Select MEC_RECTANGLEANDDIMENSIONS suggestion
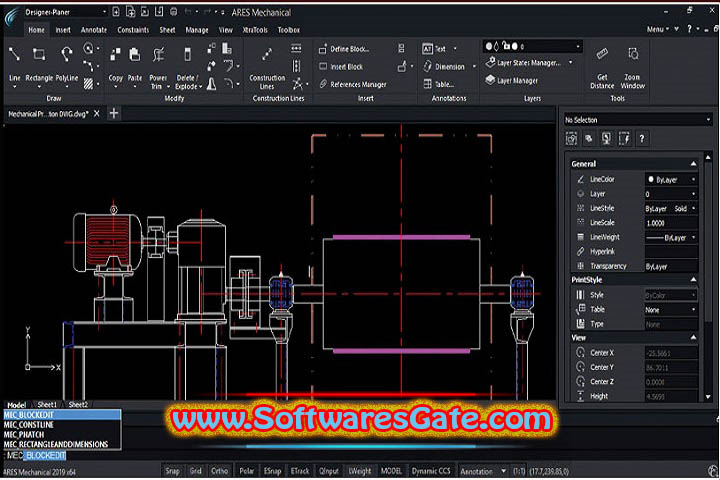Screen dimensions: 720x480 62,444
